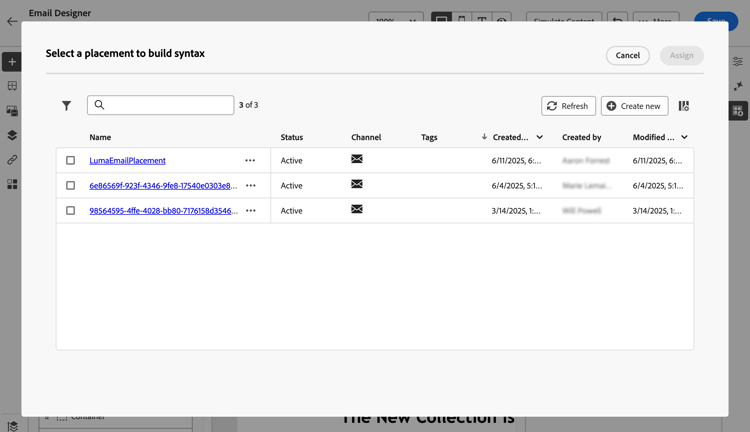Click Active status in LumaEmailPlacement row
Viewport: 750px width, 432px height.
[291, 161]
